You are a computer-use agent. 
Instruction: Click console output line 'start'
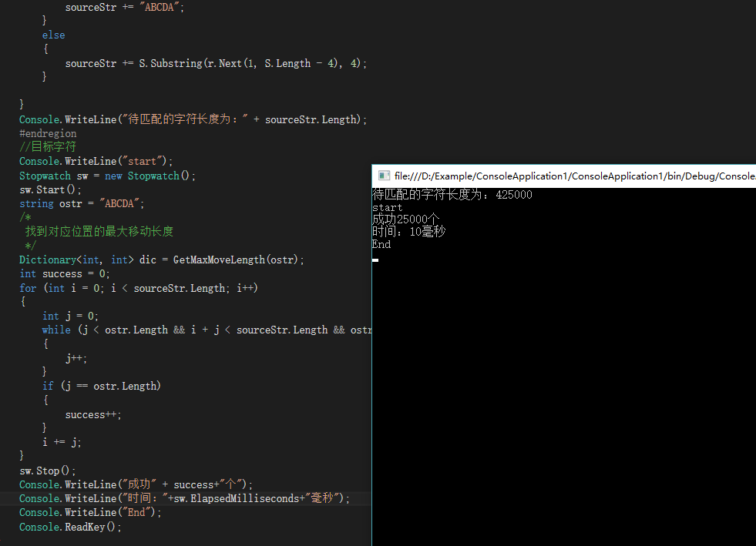pos(387,208)
